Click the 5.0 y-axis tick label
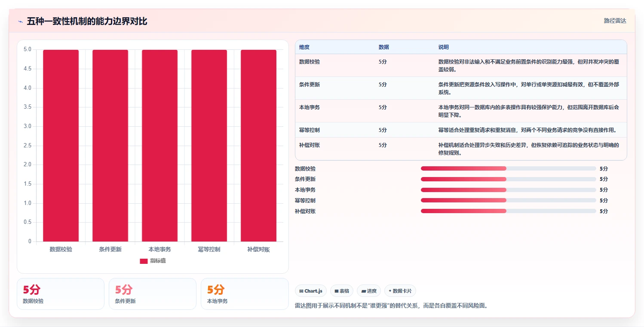This screenshot has width=644, height=327. [28, 49]
